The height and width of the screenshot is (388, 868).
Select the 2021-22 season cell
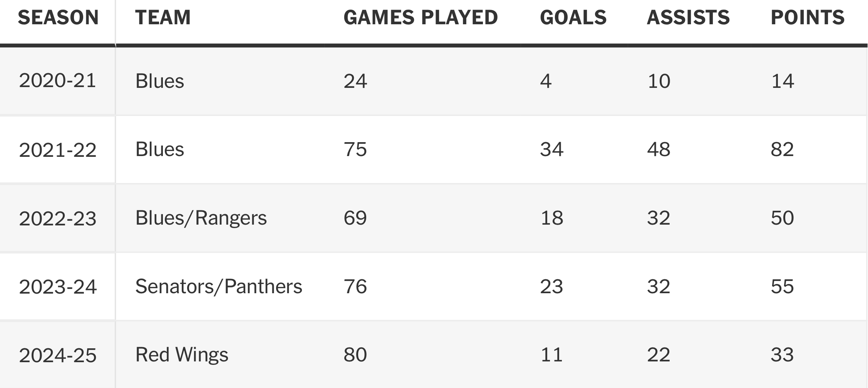click(57, 149)
